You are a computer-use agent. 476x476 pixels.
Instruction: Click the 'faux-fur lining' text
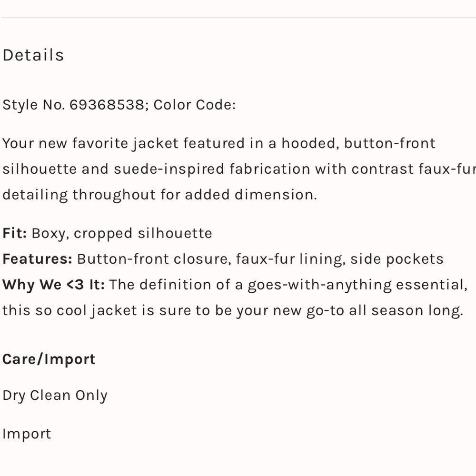click(x=291, y=259)
